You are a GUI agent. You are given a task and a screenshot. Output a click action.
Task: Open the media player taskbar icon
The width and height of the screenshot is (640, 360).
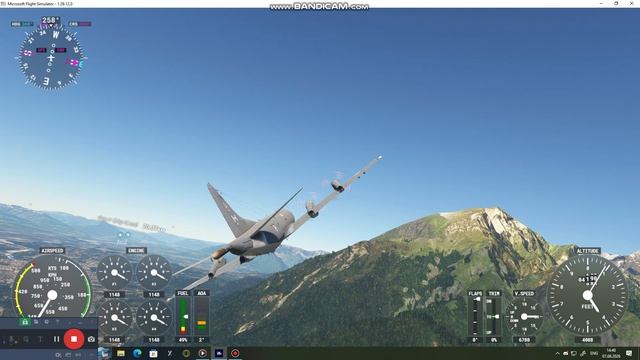pos(202,353)
